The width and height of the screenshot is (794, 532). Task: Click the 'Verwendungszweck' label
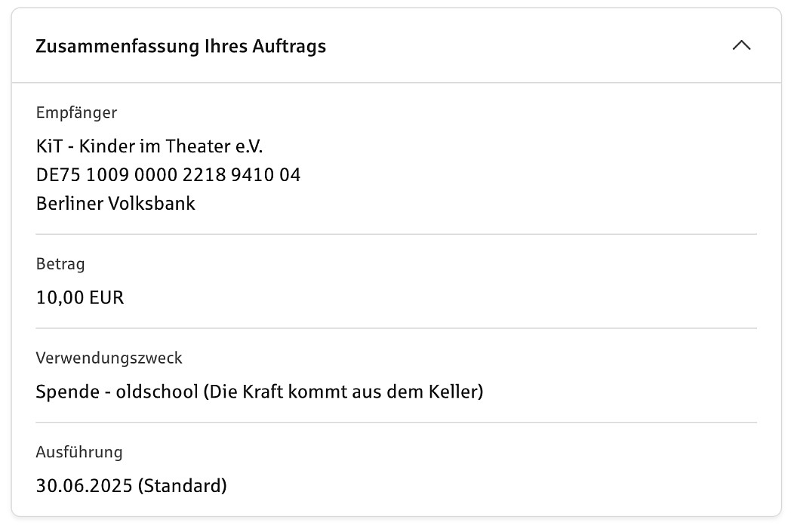109,358
